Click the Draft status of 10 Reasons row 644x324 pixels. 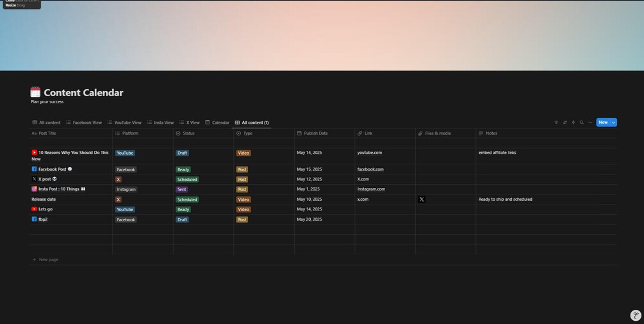[x=183, y=153]
